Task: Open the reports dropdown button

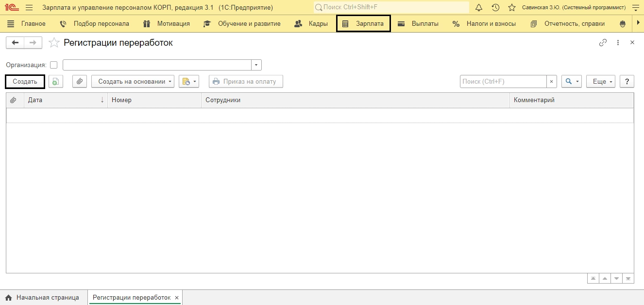Action: [x=189, y=82]
